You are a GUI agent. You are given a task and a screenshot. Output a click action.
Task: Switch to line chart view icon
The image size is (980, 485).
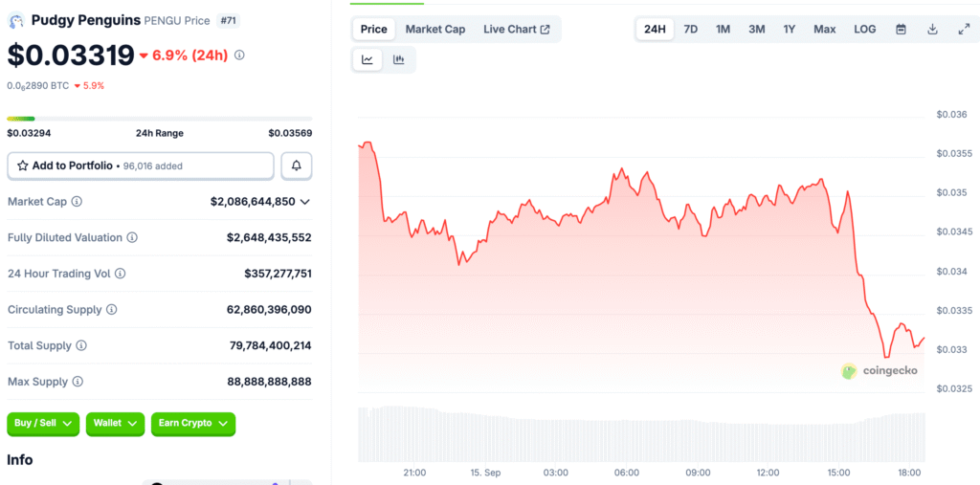tap(367, 60)
